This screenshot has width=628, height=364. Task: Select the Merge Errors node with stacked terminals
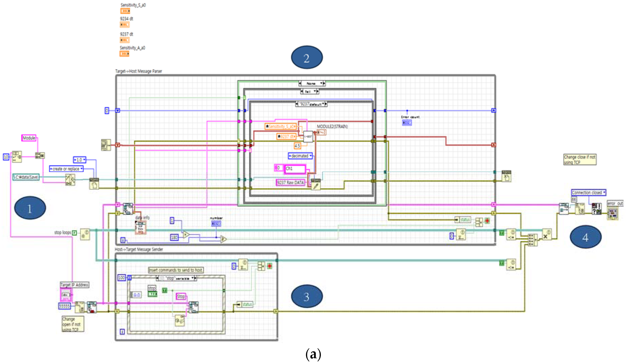[x=532, y=240]
